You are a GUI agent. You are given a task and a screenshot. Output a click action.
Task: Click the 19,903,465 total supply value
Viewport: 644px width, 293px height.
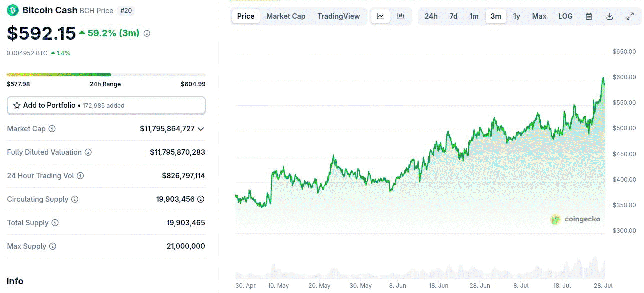[x=186, y=223]
